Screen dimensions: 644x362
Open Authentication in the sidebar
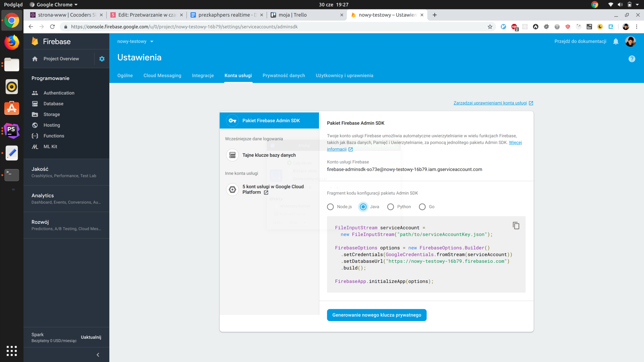tap(59, 93)
